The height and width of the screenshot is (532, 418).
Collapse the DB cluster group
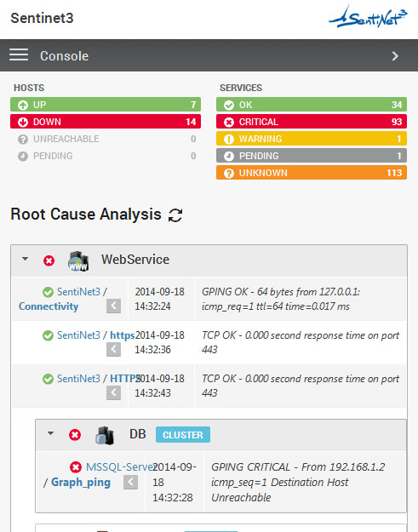(50, 433)
